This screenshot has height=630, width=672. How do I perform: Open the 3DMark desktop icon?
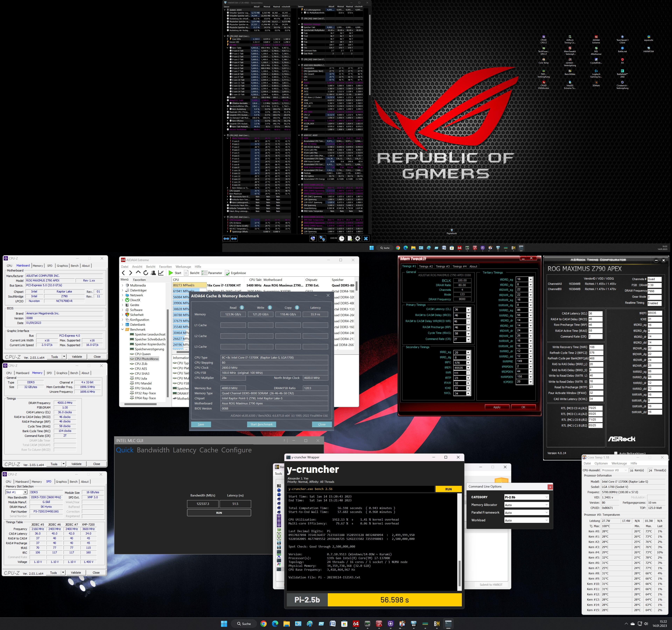coord(596,83)
